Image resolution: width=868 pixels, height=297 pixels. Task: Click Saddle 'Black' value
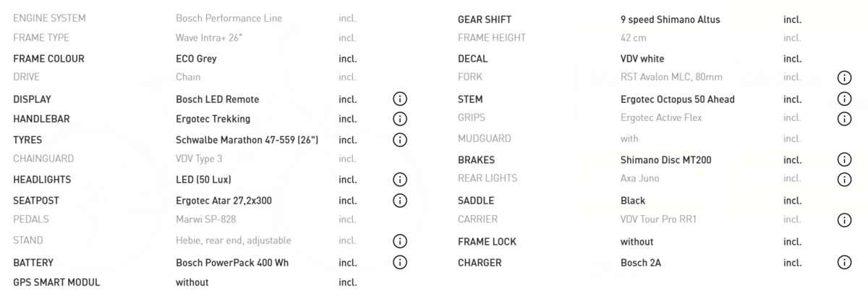click(632, 201)
